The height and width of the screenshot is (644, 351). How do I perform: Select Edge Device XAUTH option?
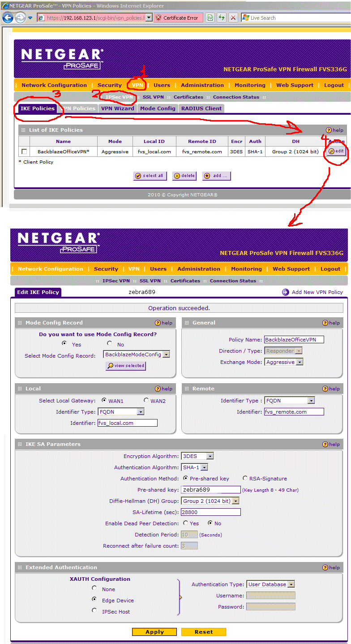click(94, 599)
